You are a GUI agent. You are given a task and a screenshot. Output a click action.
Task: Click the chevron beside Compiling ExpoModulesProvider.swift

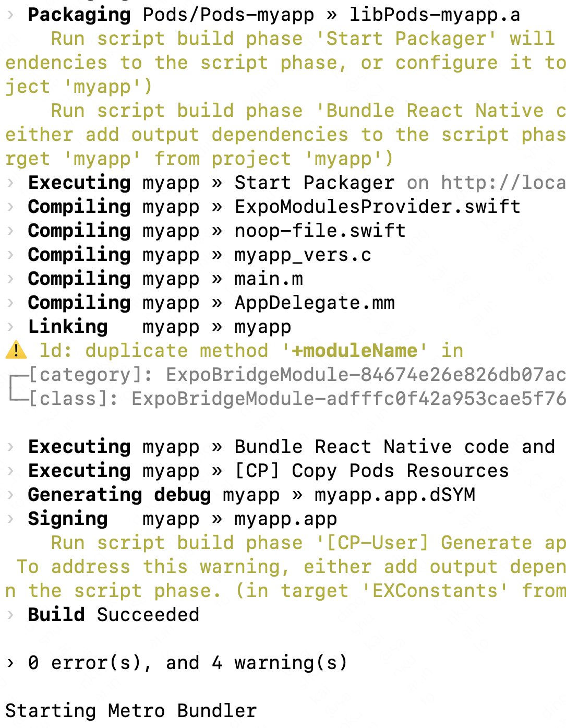tap(9, 206)
